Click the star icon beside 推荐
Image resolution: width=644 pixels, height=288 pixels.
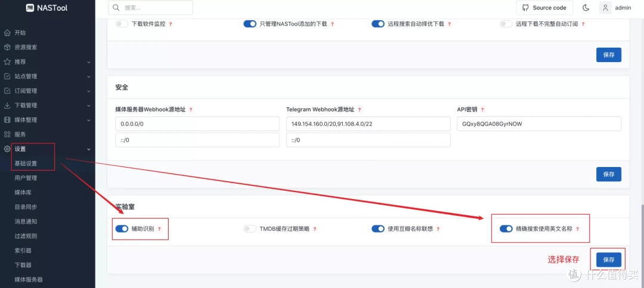pyautogui.click(x=7, y=61)
